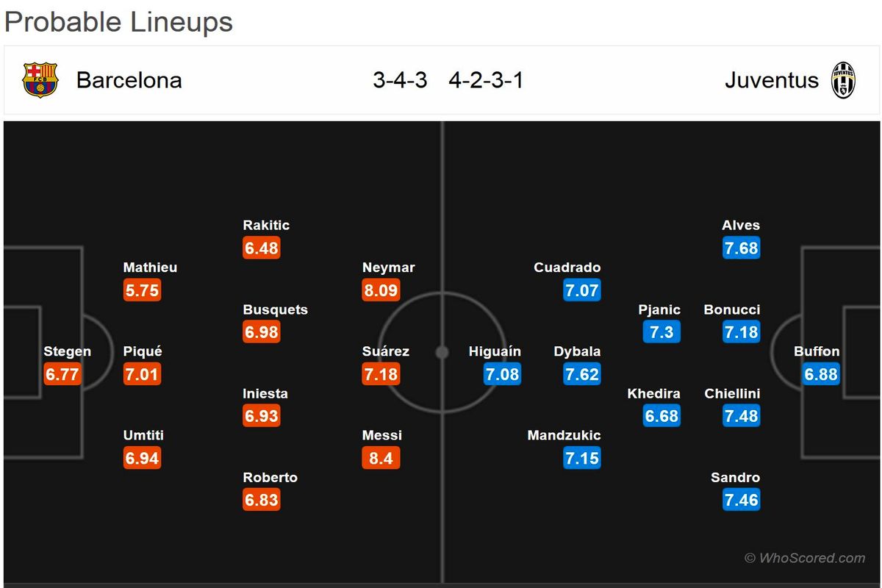Click the Piqué player name

[143, 351]
